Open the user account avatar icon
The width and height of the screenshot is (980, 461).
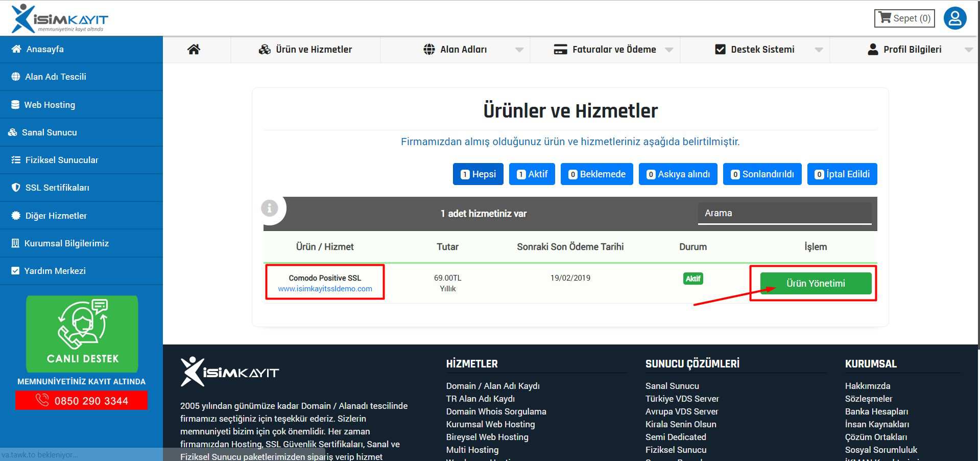955,18
